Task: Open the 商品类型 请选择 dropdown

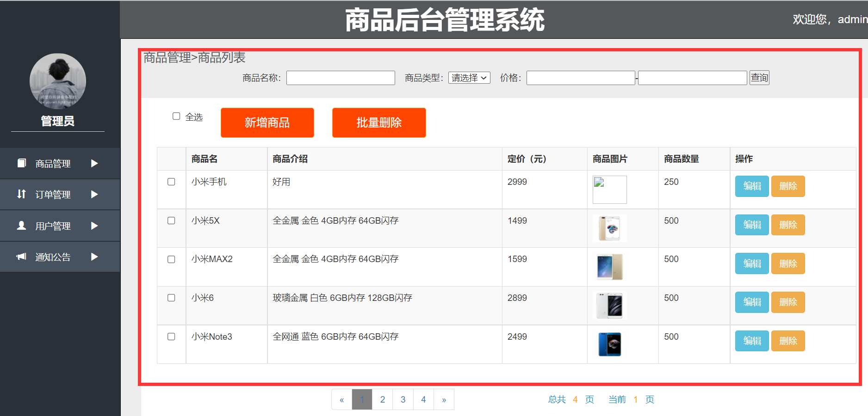Action: (x=469, y=77)
